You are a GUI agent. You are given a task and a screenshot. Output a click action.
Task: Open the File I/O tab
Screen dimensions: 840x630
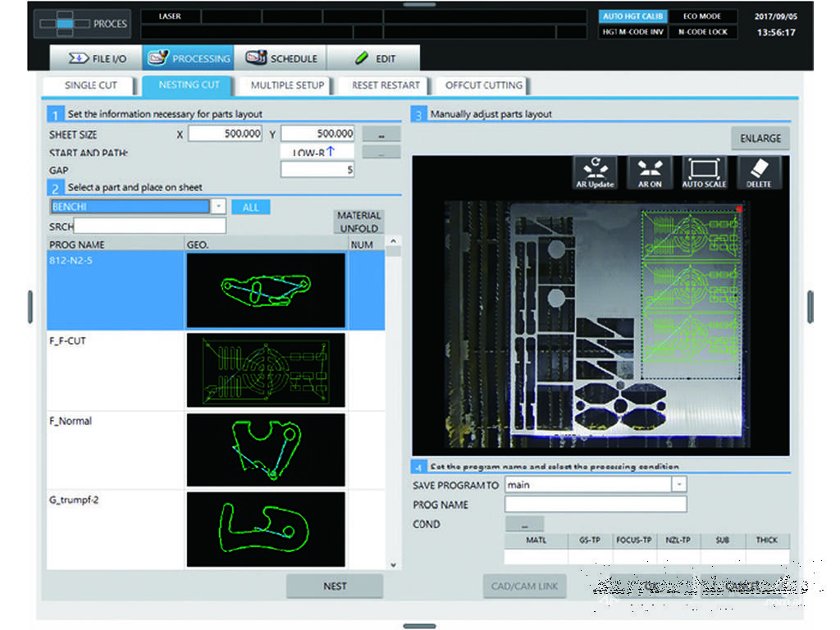(95, 59)
